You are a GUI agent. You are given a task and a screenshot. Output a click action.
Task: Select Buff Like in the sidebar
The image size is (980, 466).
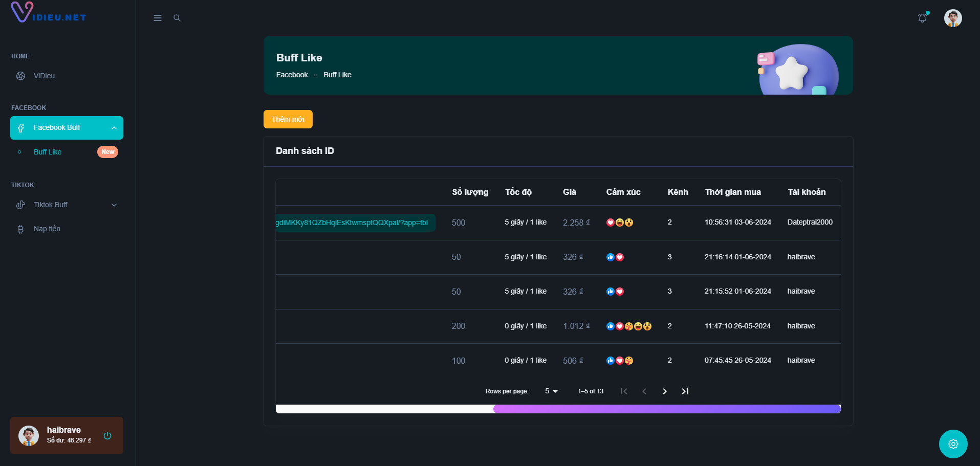coord(48,152)
